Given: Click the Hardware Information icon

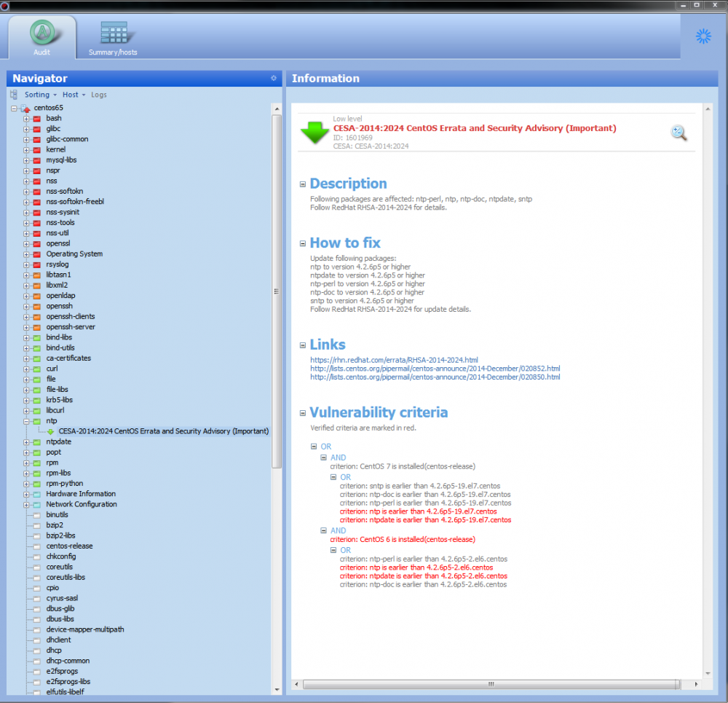Looking at the screenshot, I should coord(36,495).
